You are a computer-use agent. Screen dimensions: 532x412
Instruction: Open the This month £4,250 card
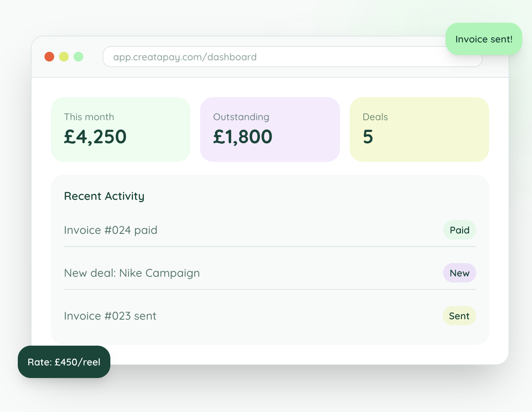120,130
